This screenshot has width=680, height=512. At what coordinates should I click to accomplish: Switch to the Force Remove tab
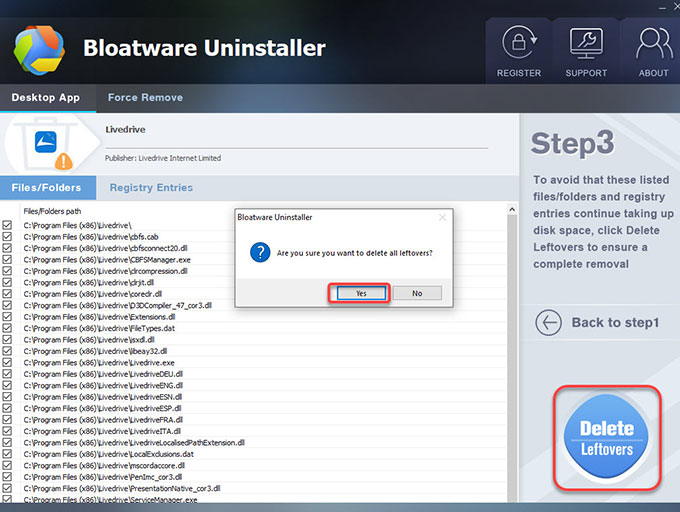[x=145, y=98]
